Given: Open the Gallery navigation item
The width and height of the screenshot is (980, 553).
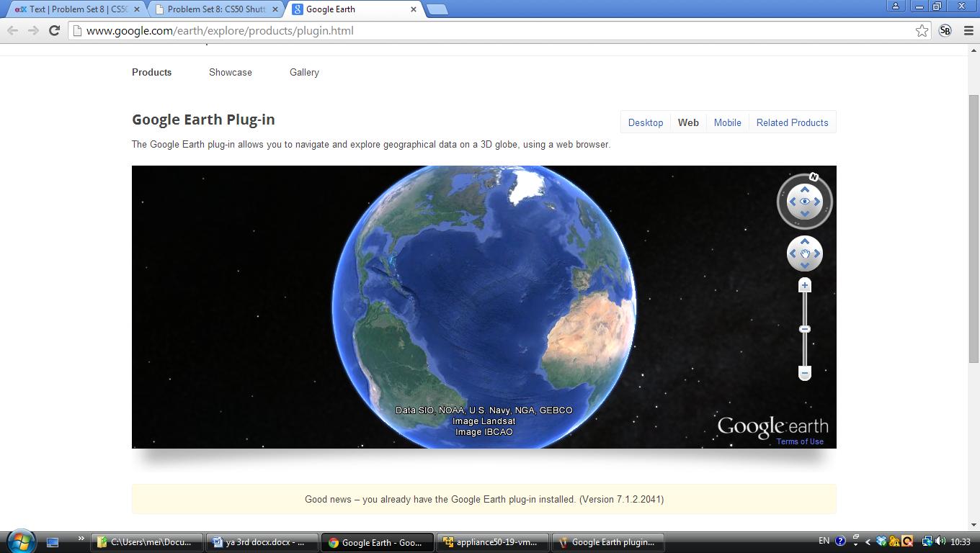Looking at the screenshot, I should click(304, 72).
